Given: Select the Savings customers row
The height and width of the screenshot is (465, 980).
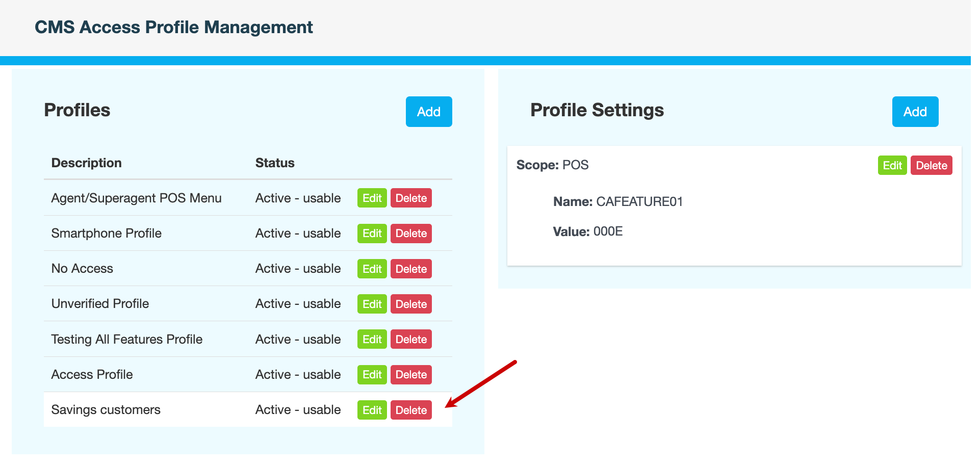Looking at the screenshot, I should coord(106,410).
